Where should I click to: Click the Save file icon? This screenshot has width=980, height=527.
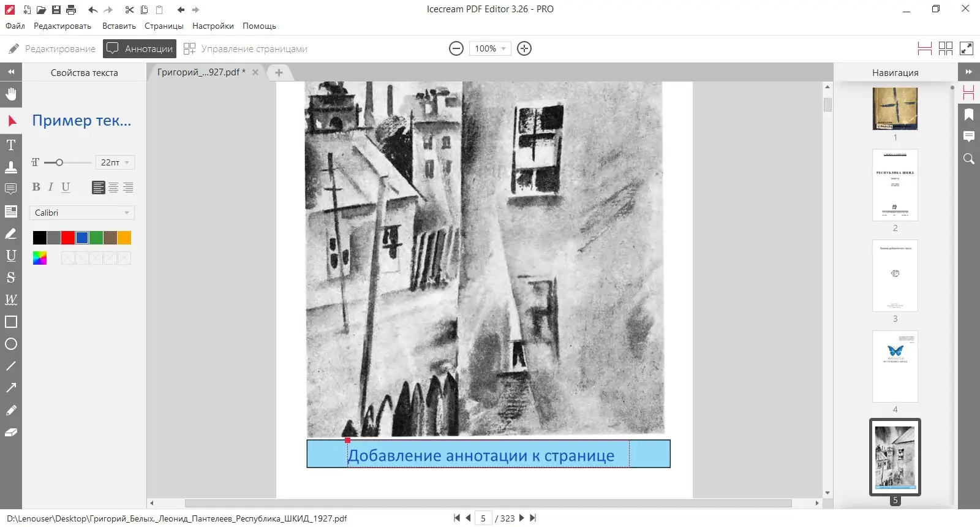tap(56, 10)
